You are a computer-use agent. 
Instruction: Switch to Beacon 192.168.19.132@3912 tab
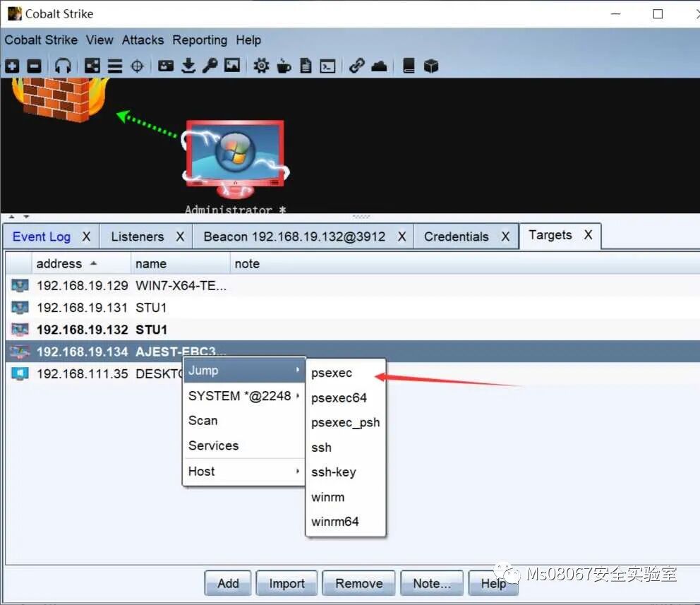[x=294, y=236]
